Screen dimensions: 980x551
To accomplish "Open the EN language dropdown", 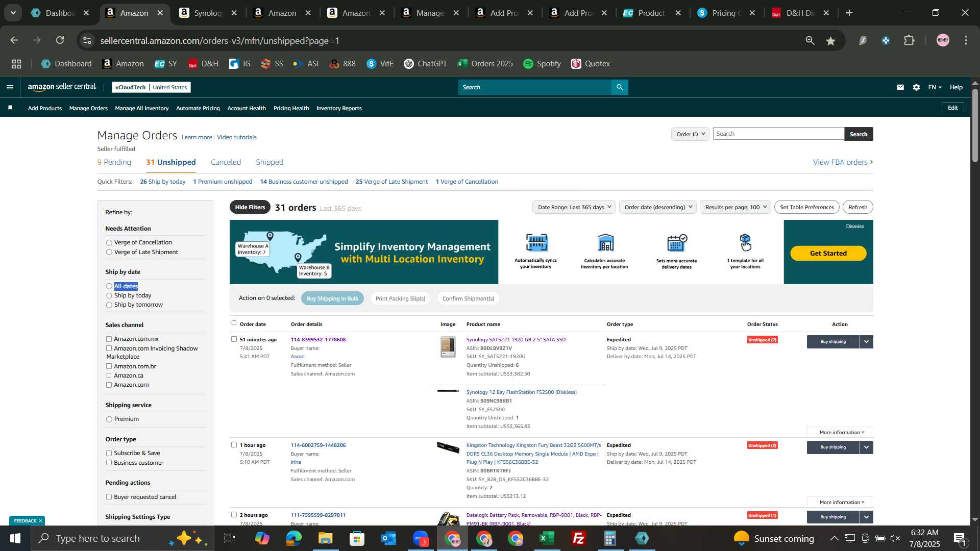I will point(935,87).
